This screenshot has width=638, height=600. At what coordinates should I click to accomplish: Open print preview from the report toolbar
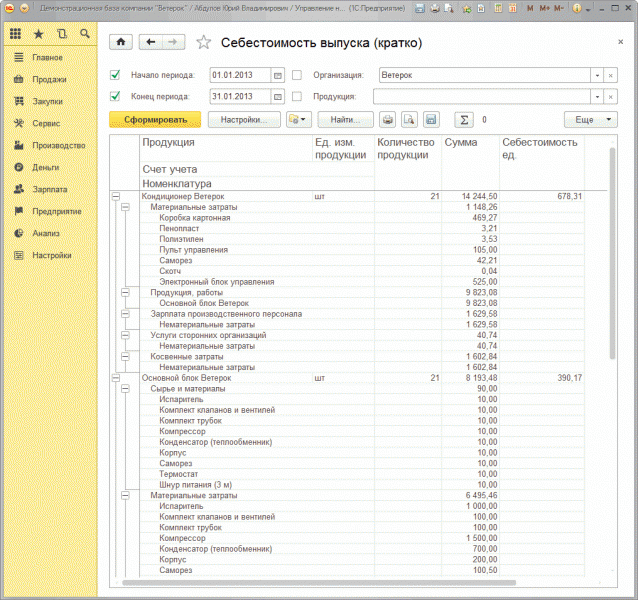(409, 120)
